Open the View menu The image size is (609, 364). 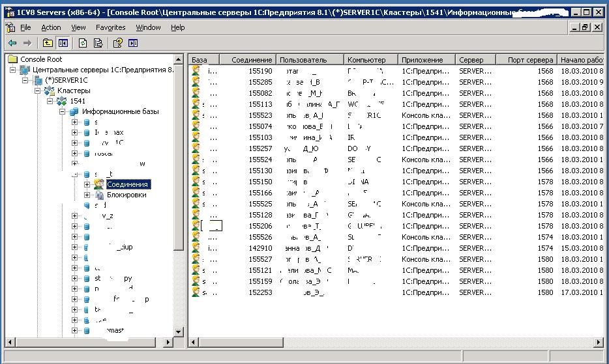78,27
